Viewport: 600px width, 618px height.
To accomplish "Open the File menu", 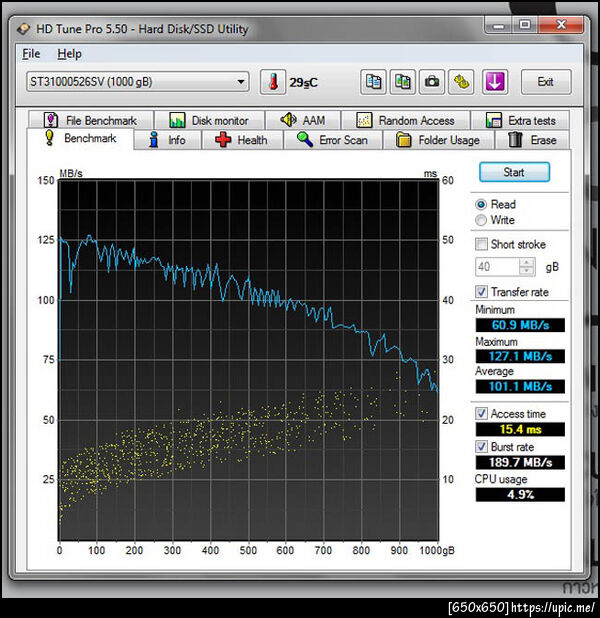I will [x=31, y=54].
